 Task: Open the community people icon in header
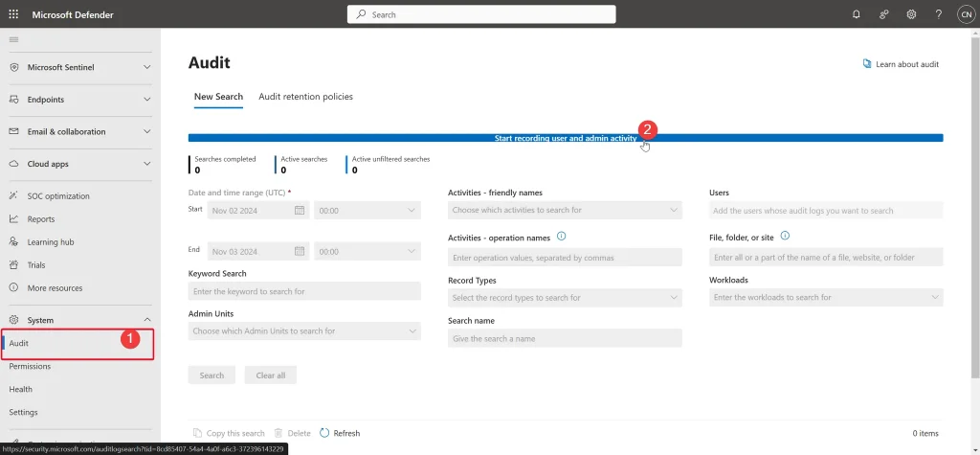point(883,14)
